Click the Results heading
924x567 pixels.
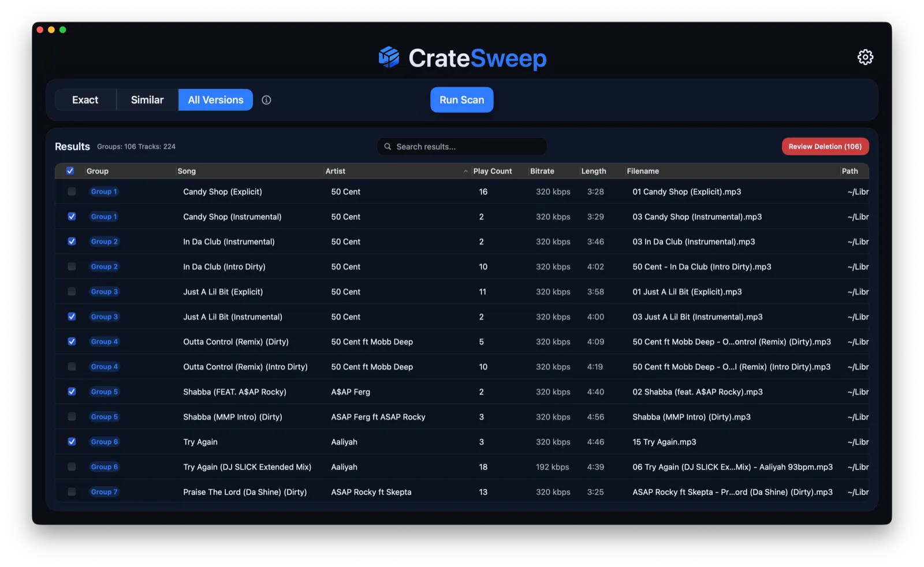(72, 147)
